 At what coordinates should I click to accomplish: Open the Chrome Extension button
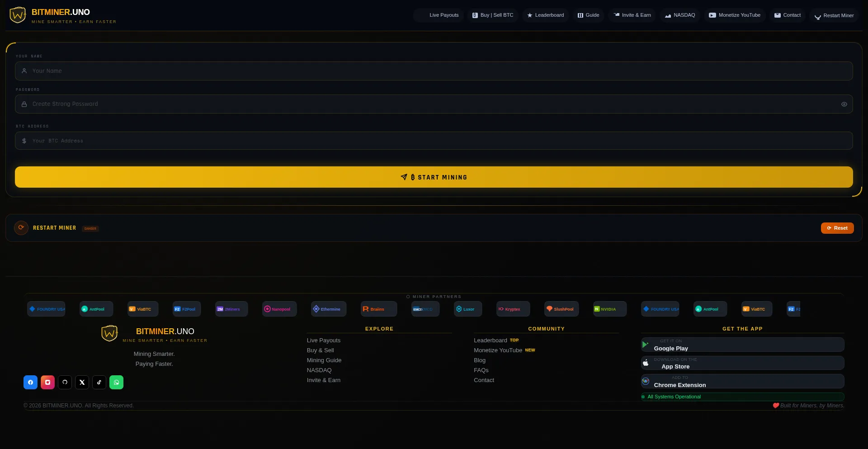pyautogui.click(x=742, y=381)
